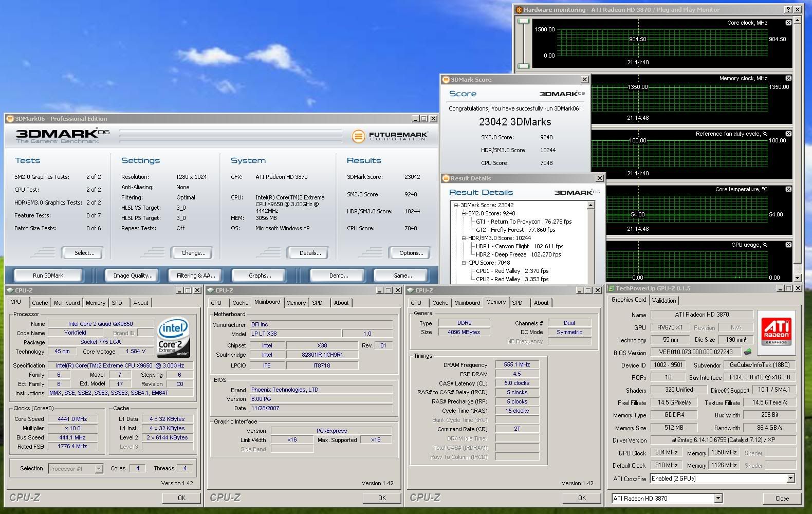Click the BIOS Version field in GPU-Z
The image size is (812, 514).
pos(695,352)
